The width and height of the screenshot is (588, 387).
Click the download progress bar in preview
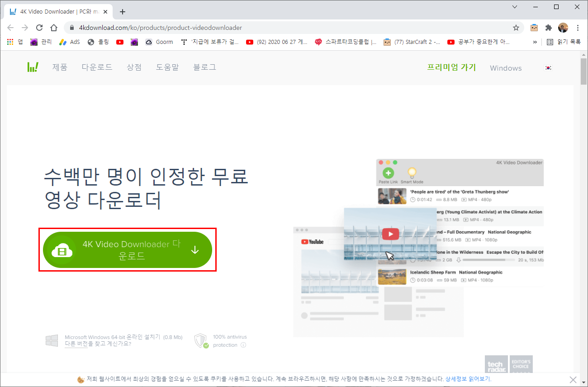(488, 260)
